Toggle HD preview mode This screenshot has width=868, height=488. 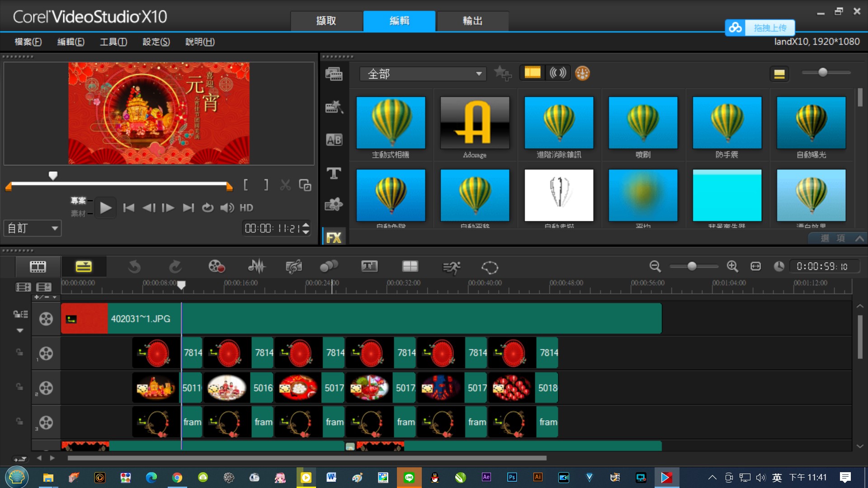(246, 208)
